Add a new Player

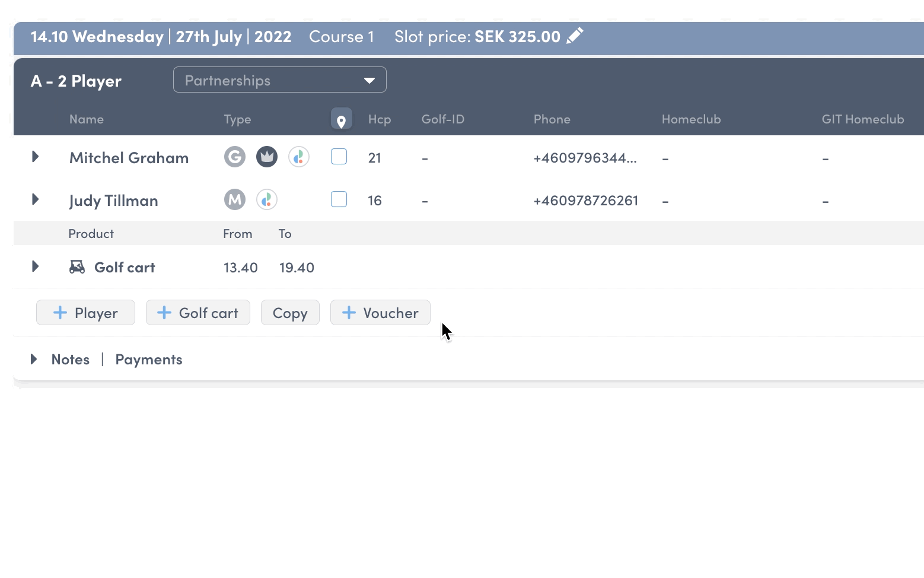[85, 313]
